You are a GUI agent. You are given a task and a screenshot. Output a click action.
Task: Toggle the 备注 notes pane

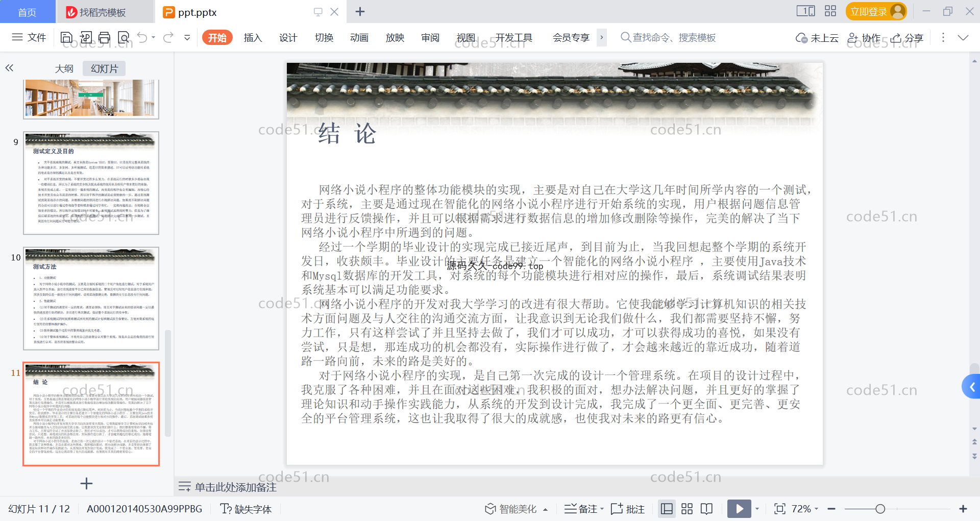[x=581, y=509]
